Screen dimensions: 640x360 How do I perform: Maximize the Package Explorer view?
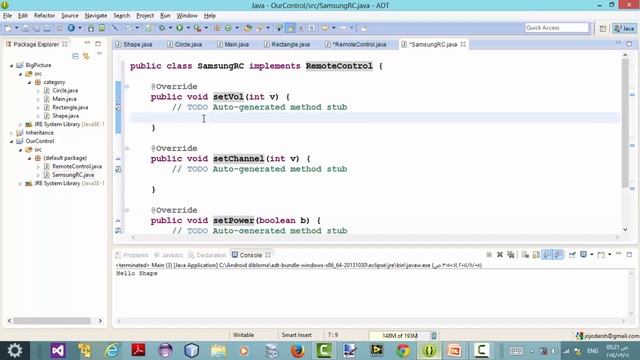(x=98, y=43)
